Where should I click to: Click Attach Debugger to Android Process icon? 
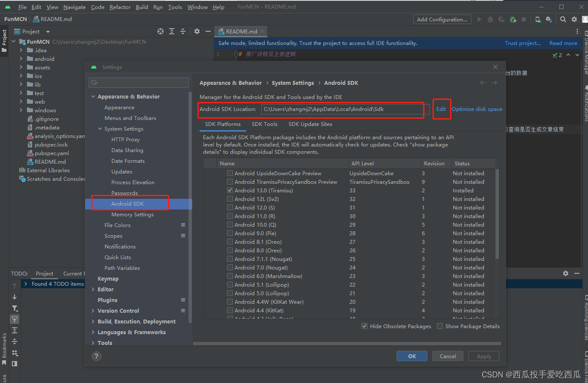point(513,19)
